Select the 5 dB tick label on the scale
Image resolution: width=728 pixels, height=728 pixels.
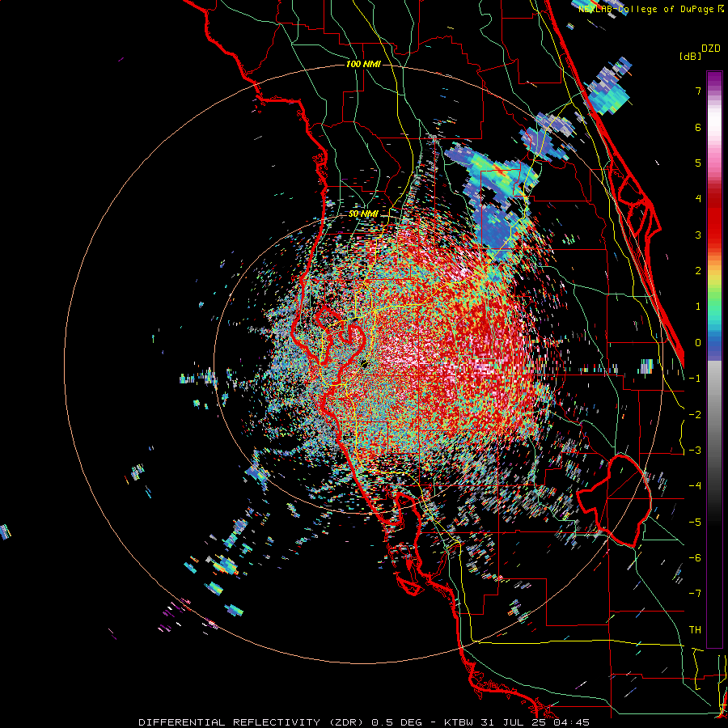click(698, 163)
